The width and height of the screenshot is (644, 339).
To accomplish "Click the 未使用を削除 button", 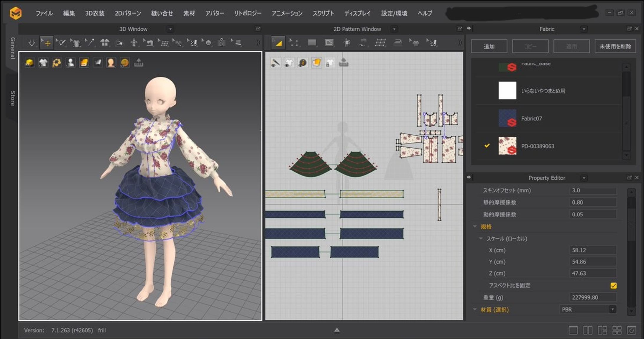I will click(615, 46).
